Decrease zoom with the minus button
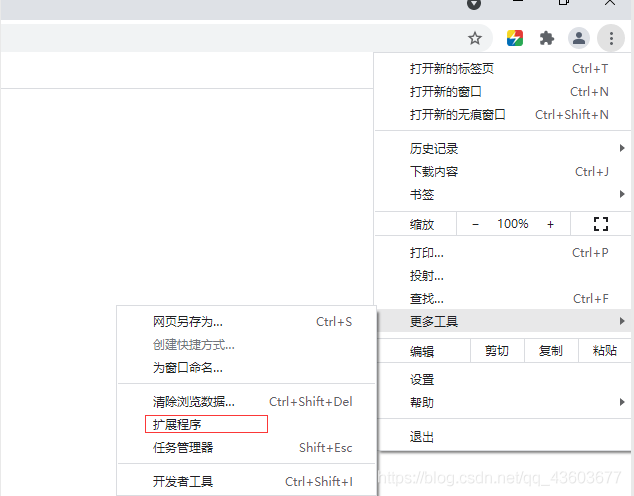The height and width of the screenshot is (496, 634). [476, 224]
